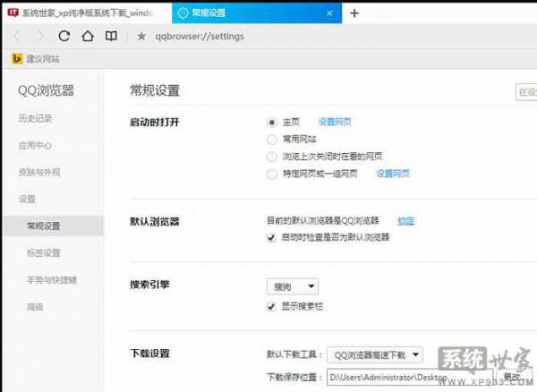Switch to the 系统世家 tab

[x=86, y=13]
